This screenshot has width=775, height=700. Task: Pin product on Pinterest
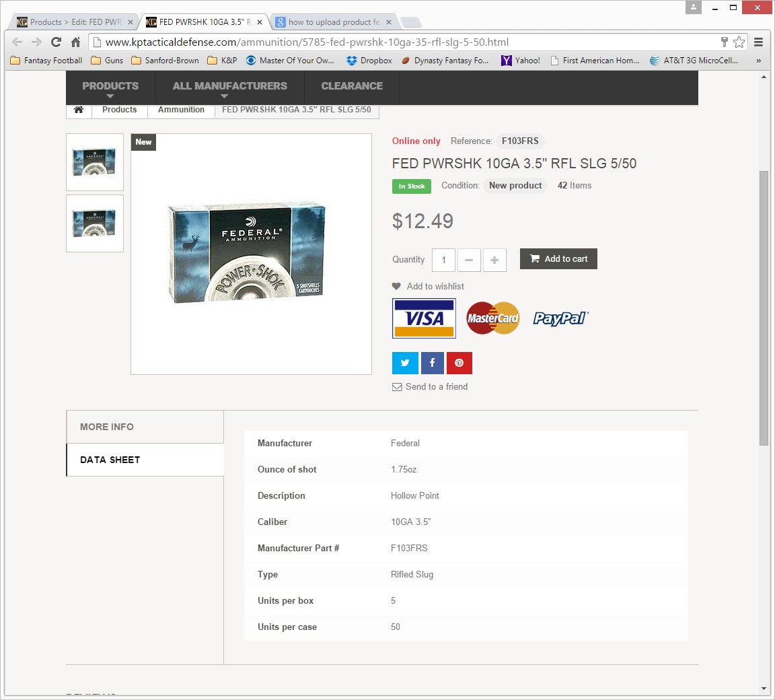(459, 363)
